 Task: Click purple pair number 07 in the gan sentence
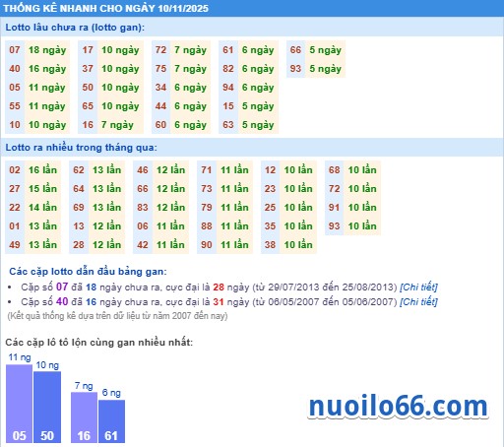[62, 287]
